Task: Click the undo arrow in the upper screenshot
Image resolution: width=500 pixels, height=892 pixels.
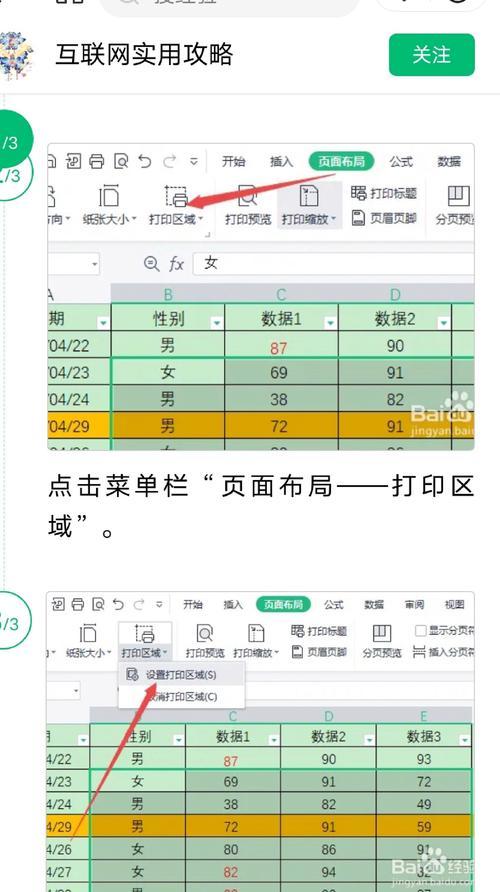Action: 145,162
